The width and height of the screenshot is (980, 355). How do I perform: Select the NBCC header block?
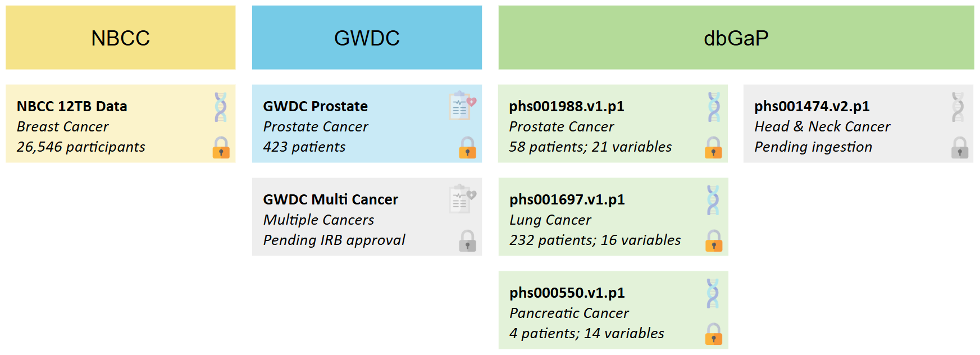120,38
